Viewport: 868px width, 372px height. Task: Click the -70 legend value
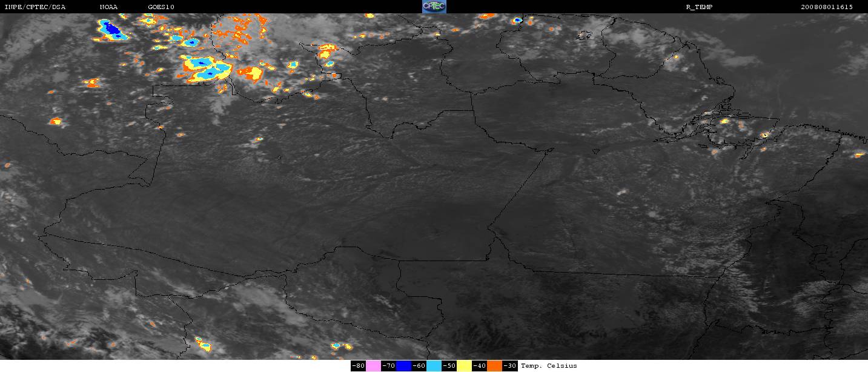(388, 366)
